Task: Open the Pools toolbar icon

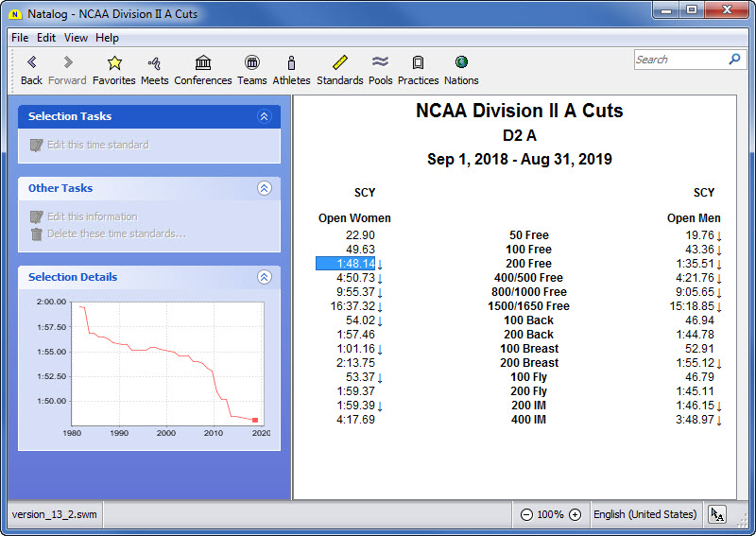Action: 381,63
